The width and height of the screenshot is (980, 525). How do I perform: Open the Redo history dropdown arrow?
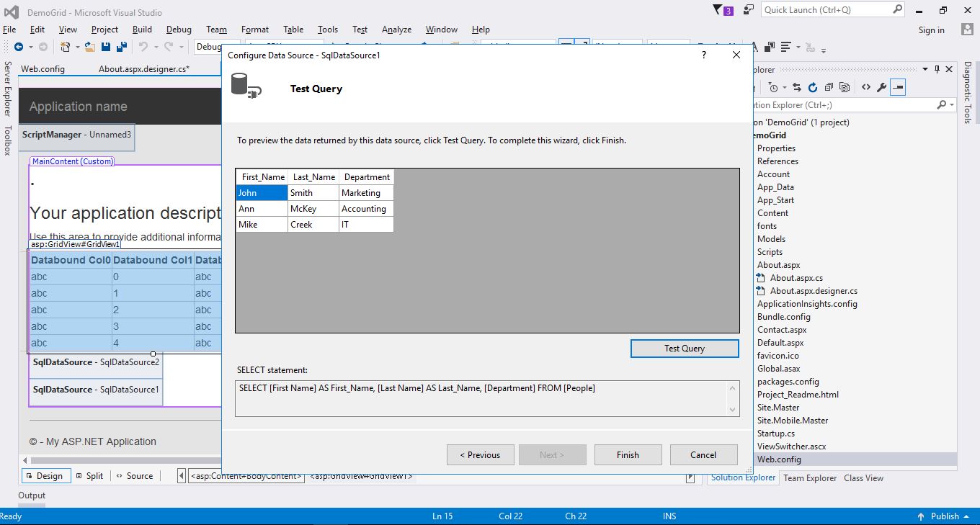(180, 48)
